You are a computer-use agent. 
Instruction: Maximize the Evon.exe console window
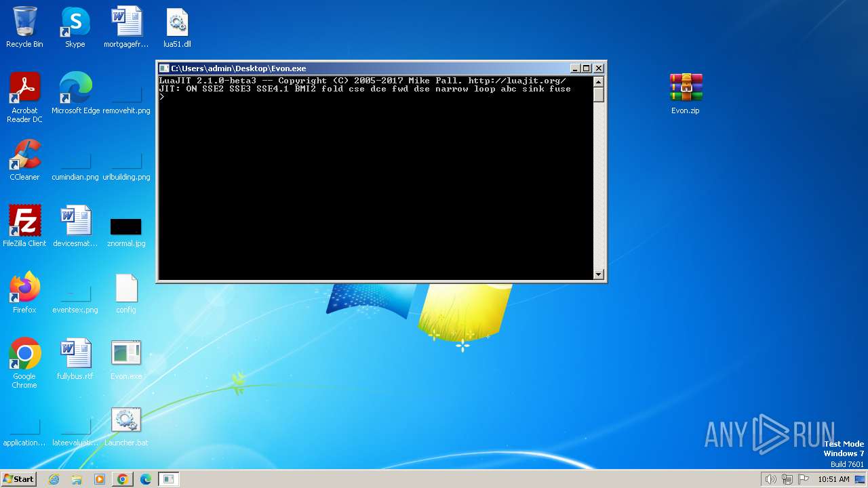(x=587, y=68)
